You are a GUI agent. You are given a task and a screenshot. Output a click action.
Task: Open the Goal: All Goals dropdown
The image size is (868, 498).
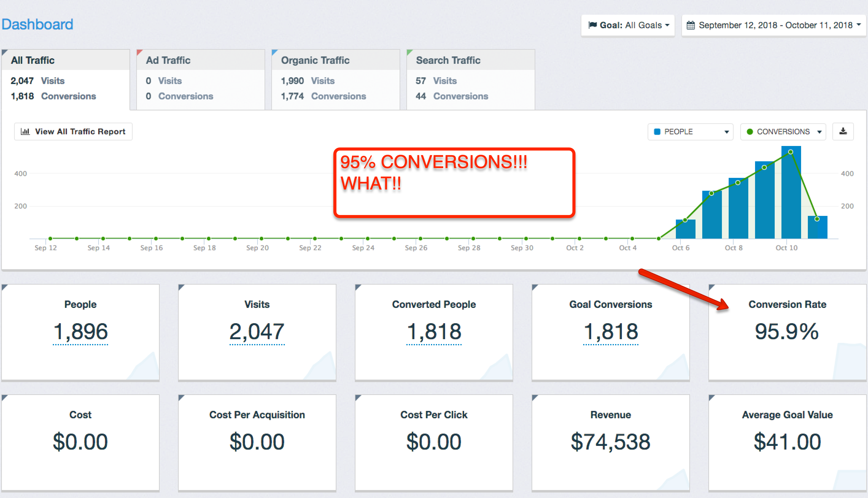(x=628, y=25)
